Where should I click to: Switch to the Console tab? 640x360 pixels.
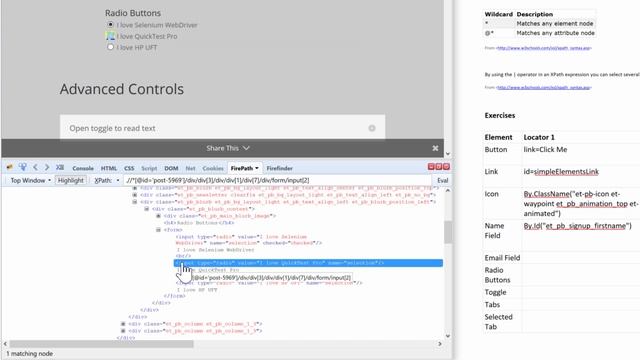point(83,168)
